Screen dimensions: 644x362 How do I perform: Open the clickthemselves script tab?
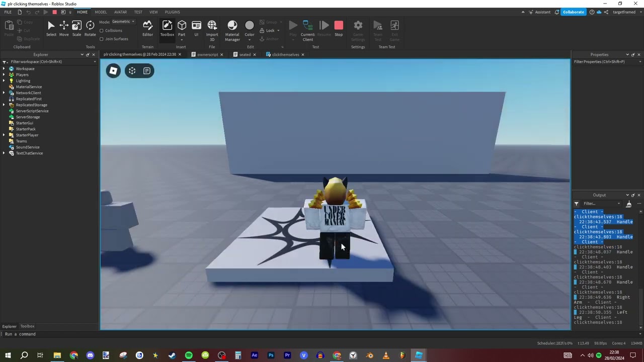[285, 55]
